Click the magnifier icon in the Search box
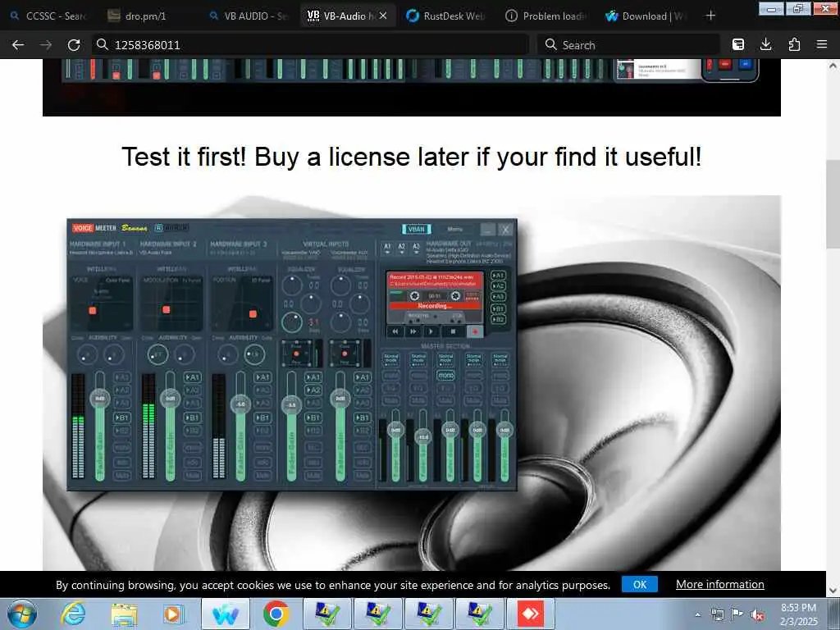Viewport: 840px width, 630px height. pos(550,44)
